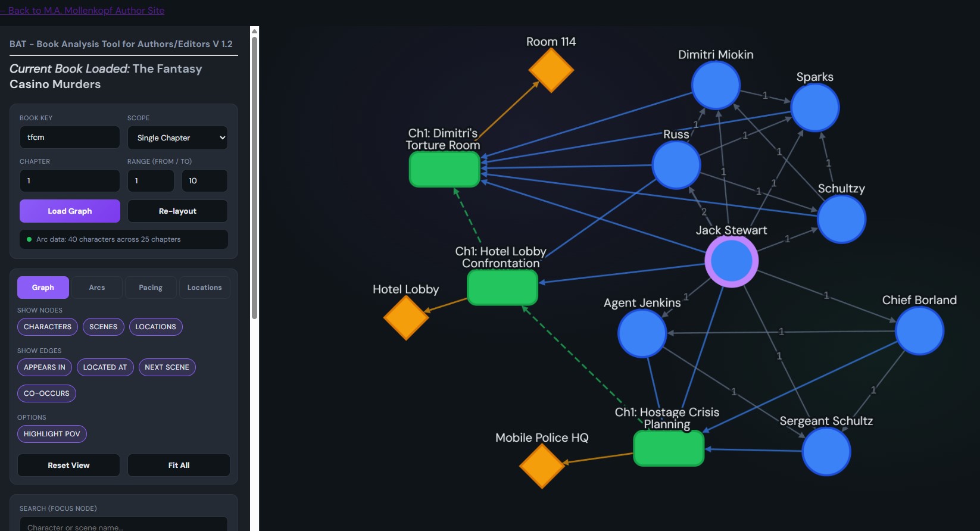Click the Ch1: Dimitri's Torture Room scene node
This screenshot has width=980, height=531.
444,170
